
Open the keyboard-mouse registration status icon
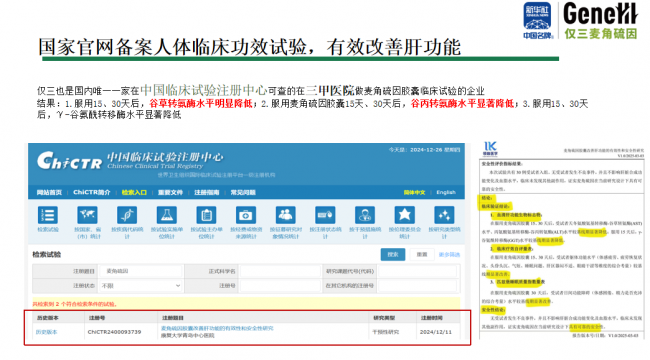(x=325, y=215)
